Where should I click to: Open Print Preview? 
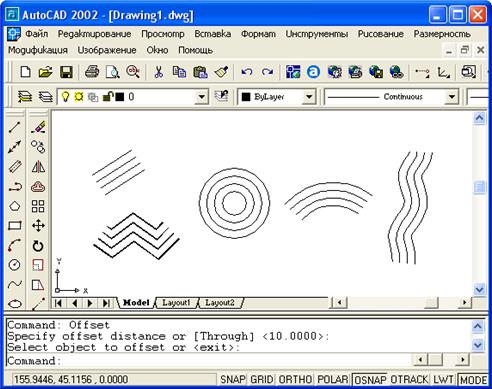coord(112,72)
